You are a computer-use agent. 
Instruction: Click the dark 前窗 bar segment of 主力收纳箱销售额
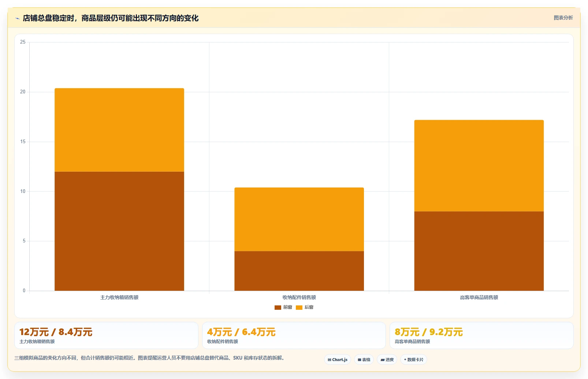[x=119, y=231]
